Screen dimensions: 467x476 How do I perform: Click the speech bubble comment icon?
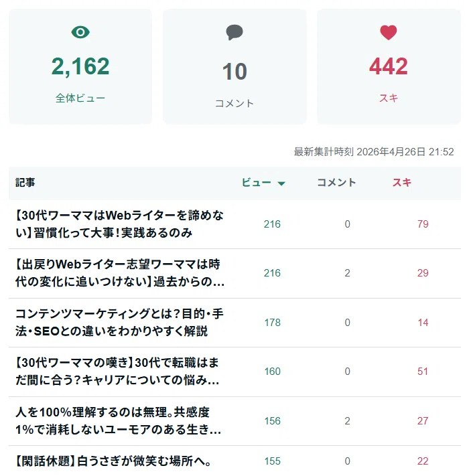(235, 32)
